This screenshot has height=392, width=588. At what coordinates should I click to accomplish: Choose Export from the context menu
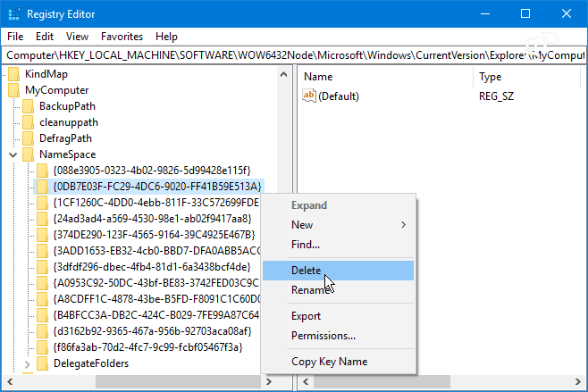339,316
